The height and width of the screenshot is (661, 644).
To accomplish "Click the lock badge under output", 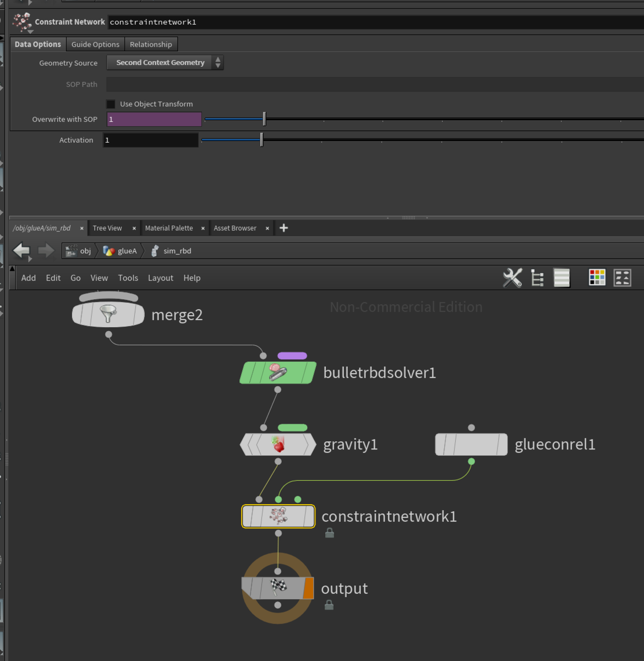I will [x=329, y=605].
